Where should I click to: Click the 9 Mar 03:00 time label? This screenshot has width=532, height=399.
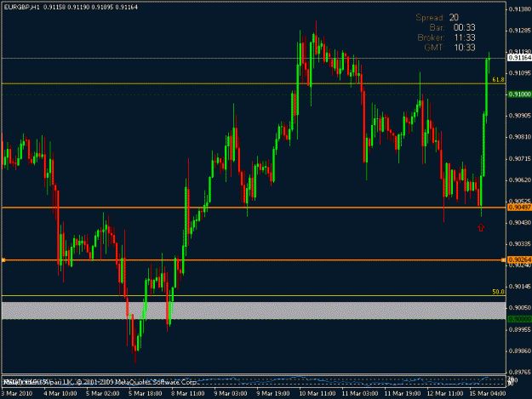[231, 394]
